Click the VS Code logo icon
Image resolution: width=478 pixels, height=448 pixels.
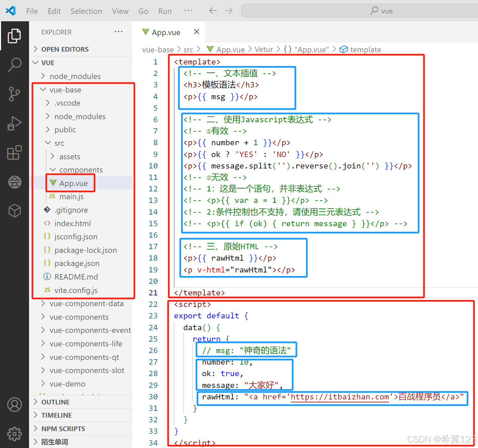pyautogui.click(x=11, y=11)
